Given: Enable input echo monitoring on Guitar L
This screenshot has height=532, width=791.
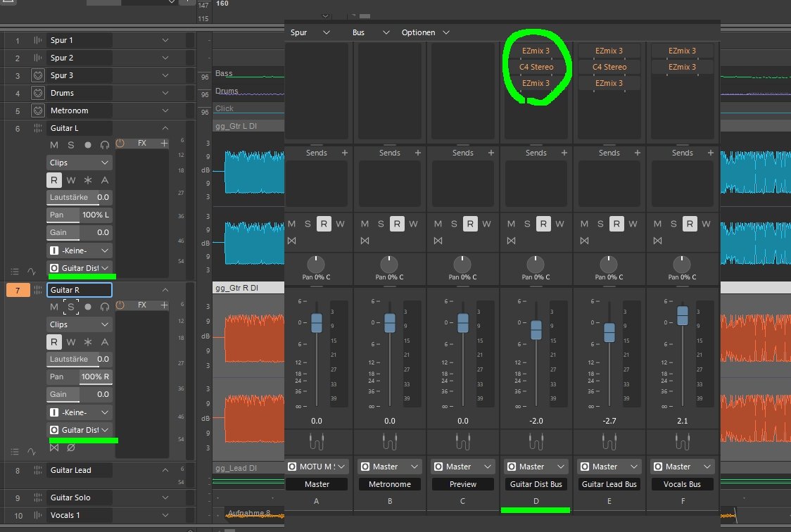Looking at the screenshot, I should pos(105,144).
